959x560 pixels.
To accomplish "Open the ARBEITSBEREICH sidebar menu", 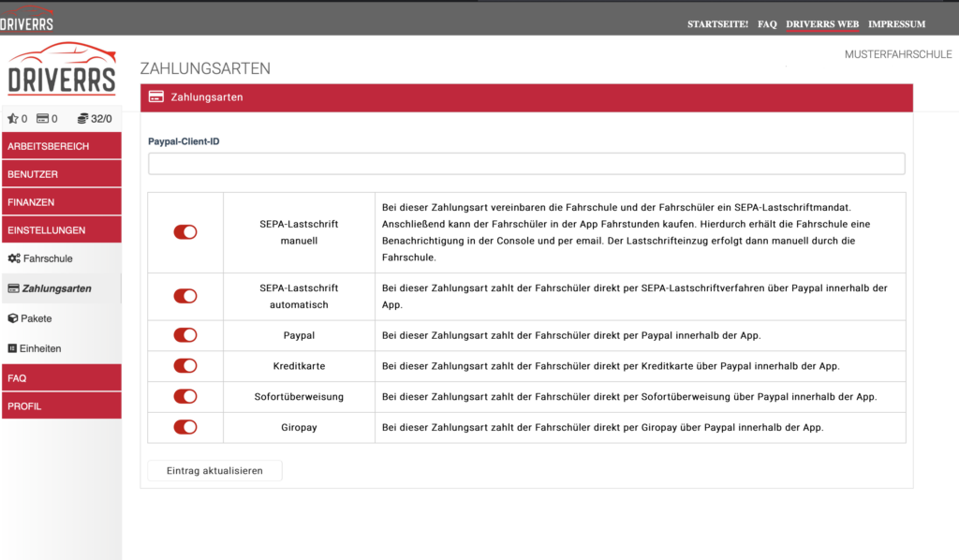I will (x=62, y=146).
